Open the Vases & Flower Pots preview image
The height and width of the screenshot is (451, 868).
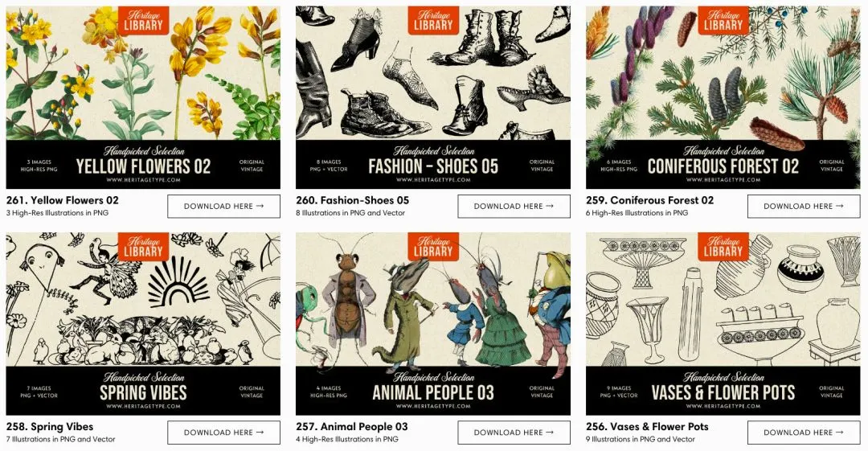(x=723, y=323)
